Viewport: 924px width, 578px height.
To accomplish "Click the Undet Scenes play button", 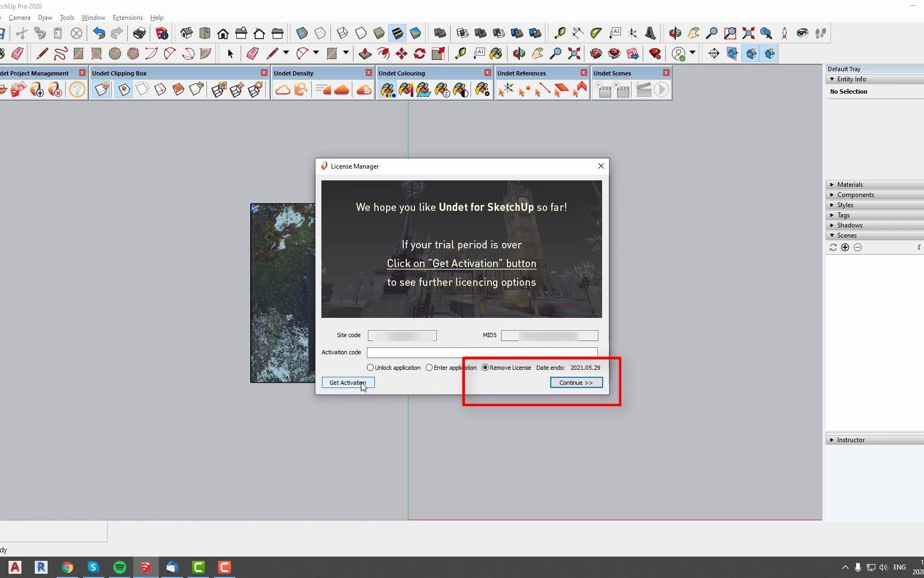I will pyautogui.click(x=661, y=89).
